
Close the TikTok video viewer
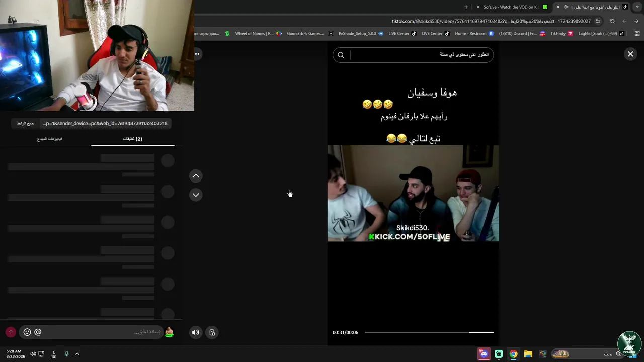(x=630, y=54)
